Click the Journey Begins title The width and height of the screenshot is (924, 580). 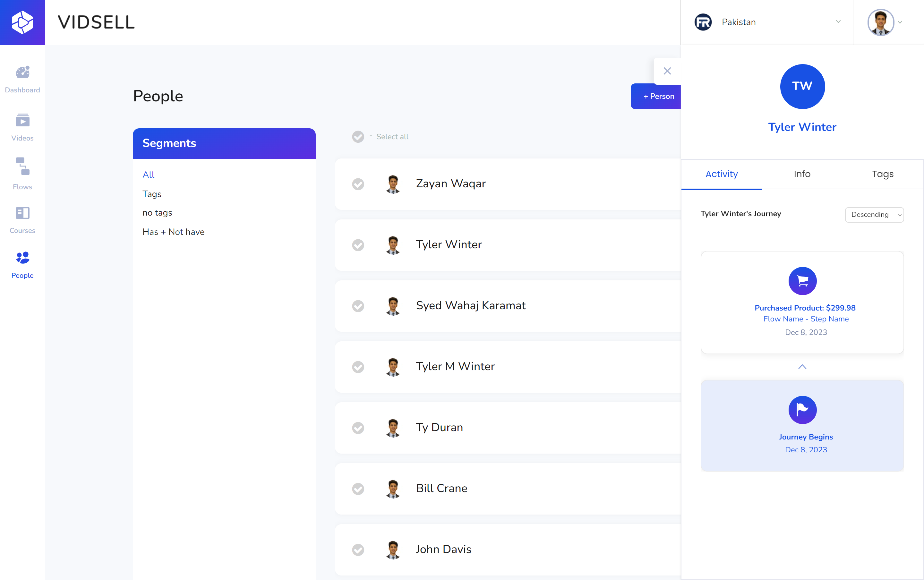pos(806,437)
